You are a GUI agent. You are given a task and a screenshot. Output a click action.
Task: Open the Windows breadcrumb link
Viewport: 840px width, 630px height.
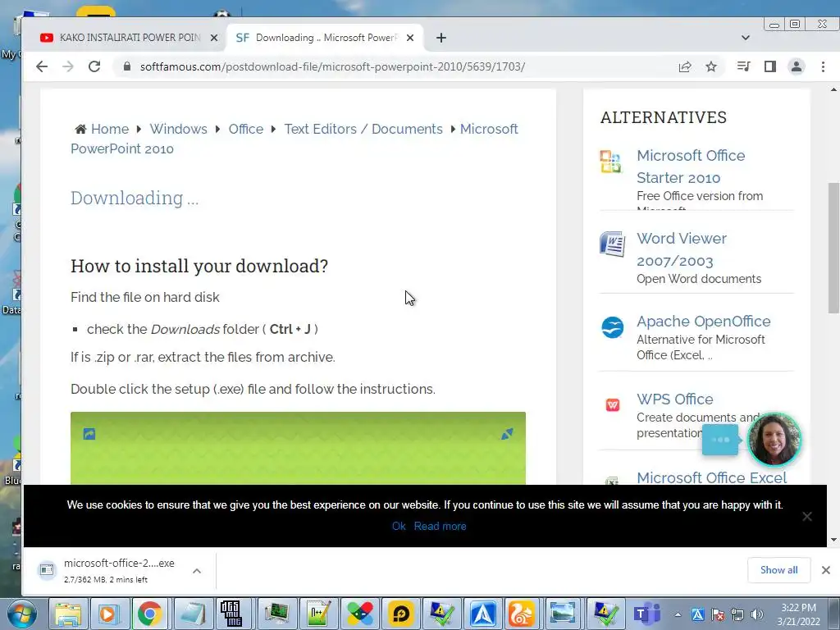pyautogui.click(x=178, y=129)
